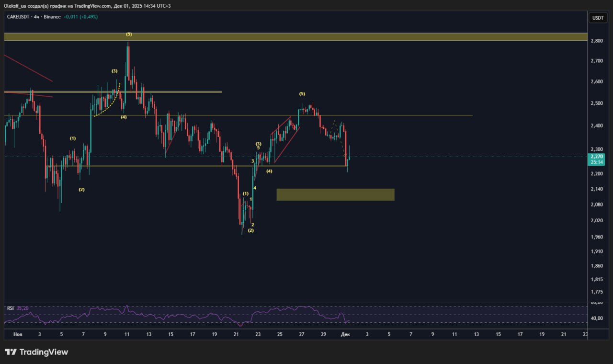The image size is (613, 364).
Task: Click the TradingView logo icon
Action: click(x=11, y=352)
